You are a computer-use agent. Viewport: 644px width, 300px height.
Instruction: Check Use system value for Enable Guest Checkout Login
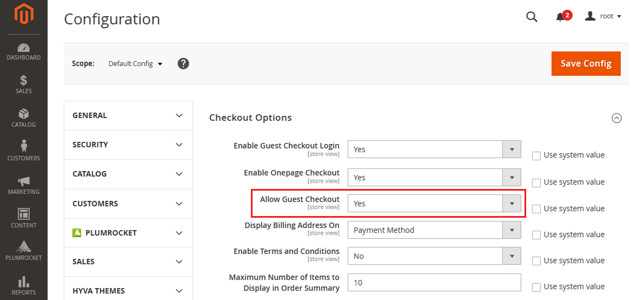coord(536,156)
